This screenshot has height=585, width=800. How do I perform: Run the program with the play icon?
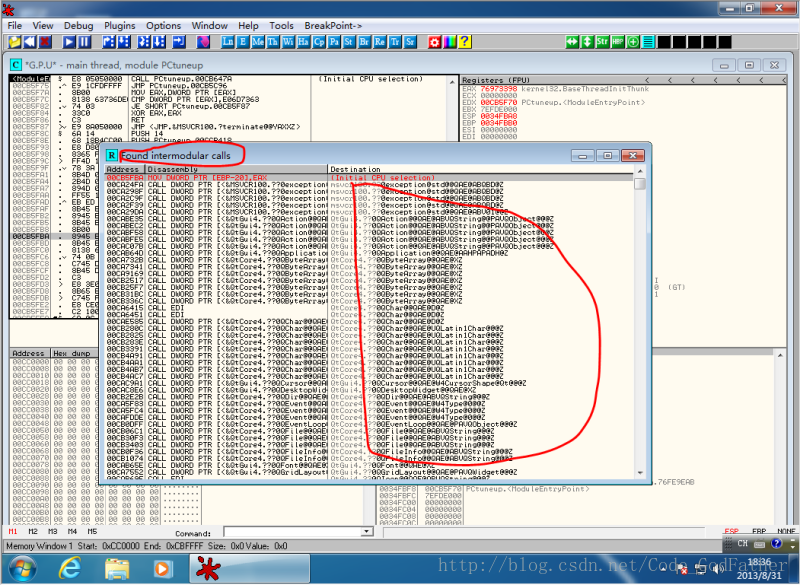[69, 42]
